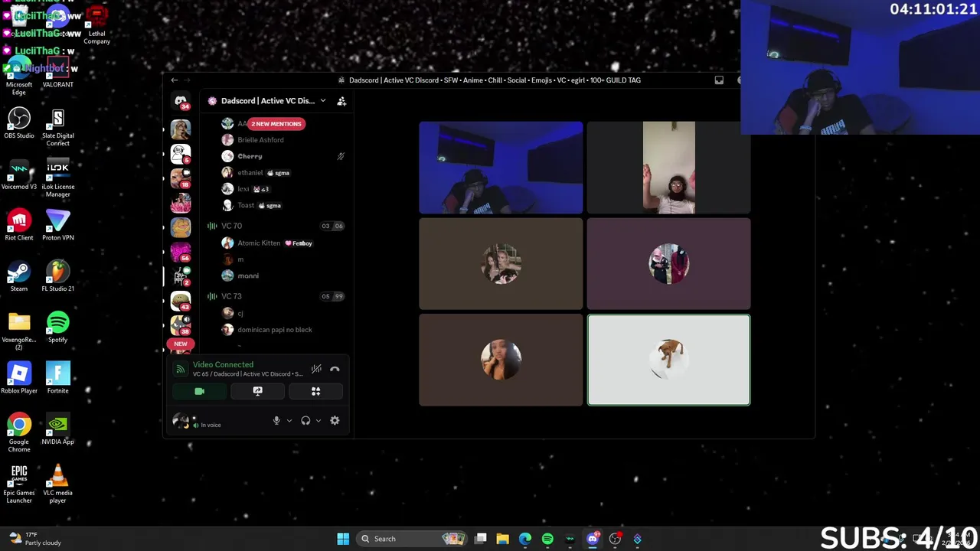Screen dimensions: 980x551
Task: Open Discord User Settings gear
Action: tap(335, 420)
